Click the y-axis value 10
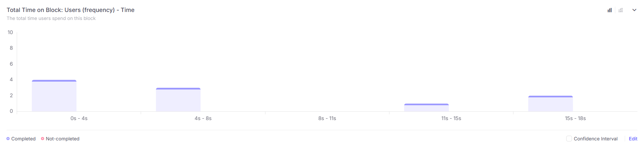This screenshot has height=148, width=644. coord(10,32)
